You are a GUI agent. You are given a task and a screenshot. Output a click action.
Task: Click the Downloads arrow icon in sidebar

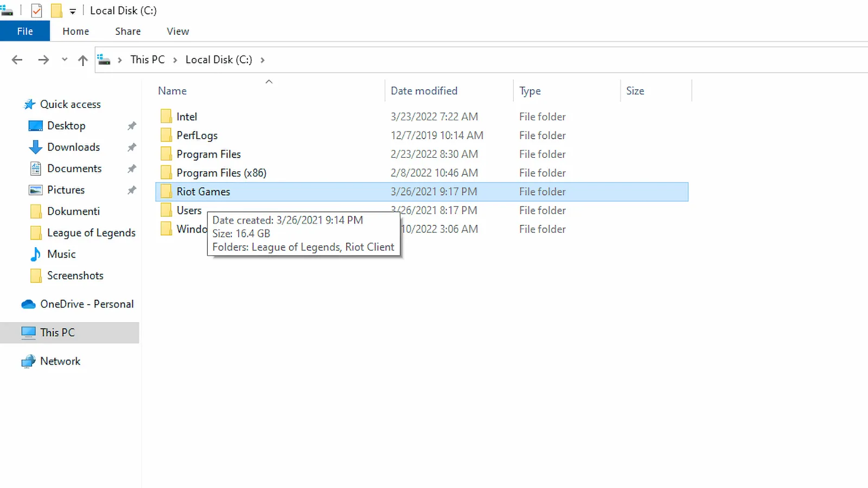point(36,147)
